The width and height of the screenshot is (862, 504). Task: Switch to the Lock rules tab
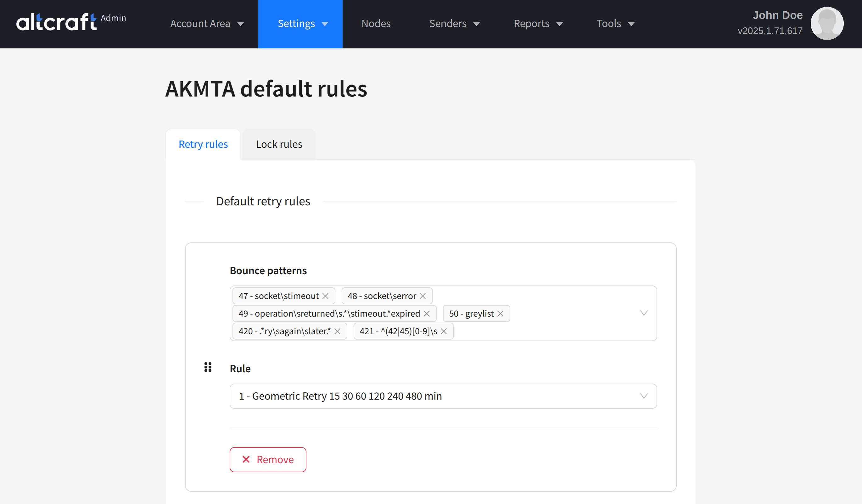279,144
